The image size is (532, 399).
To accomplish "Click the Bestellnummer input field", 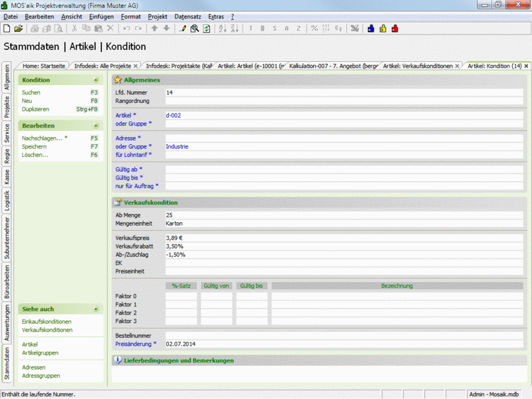I will tap(344, 336).
